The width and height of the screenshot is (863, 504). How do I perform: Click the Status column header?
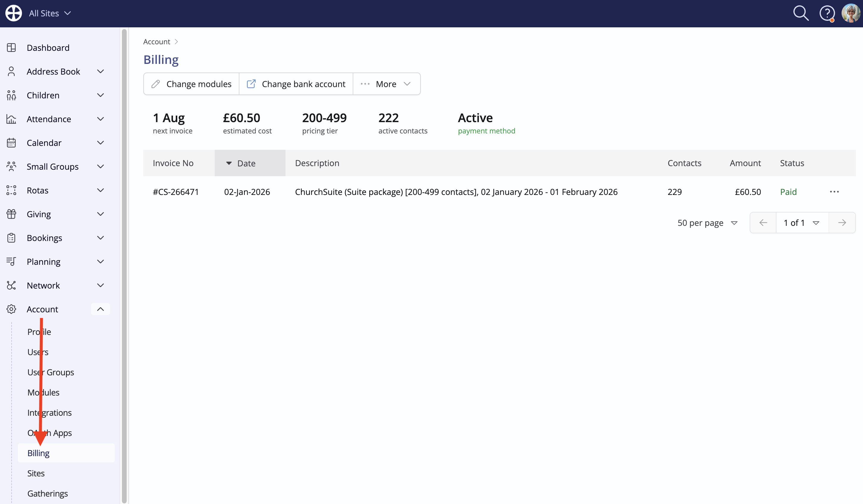[x=792, y=163]
